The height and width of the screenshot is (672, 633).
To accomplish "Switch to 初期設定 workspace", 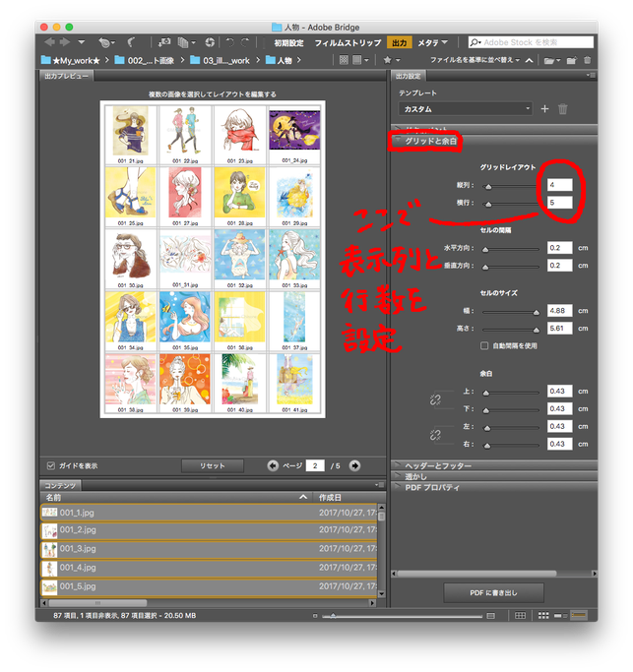I will pos(288,43).
